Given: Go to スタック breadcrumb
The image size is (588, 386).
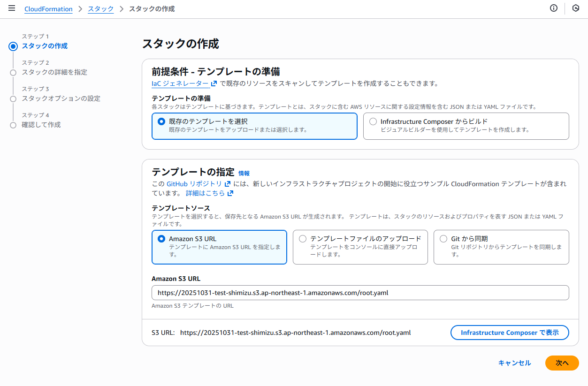Looking at the screenshot, I should (100, 9).
